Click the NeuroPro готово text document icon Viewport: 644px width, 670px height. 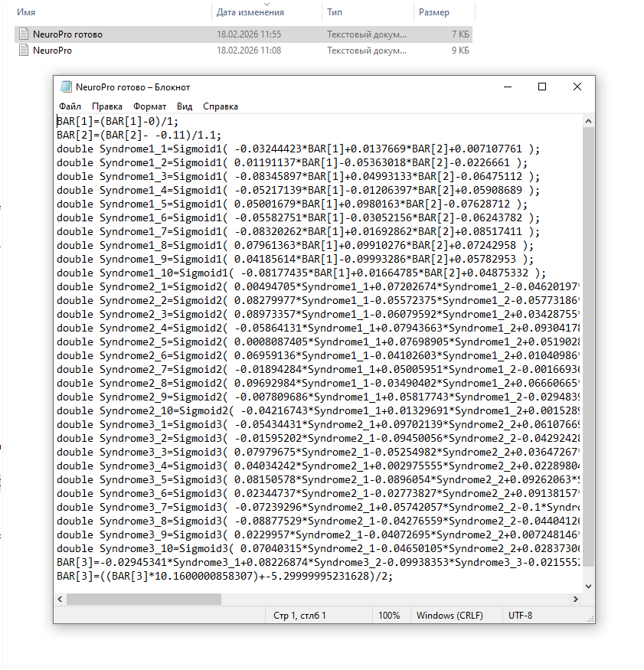tap(24, 34)
